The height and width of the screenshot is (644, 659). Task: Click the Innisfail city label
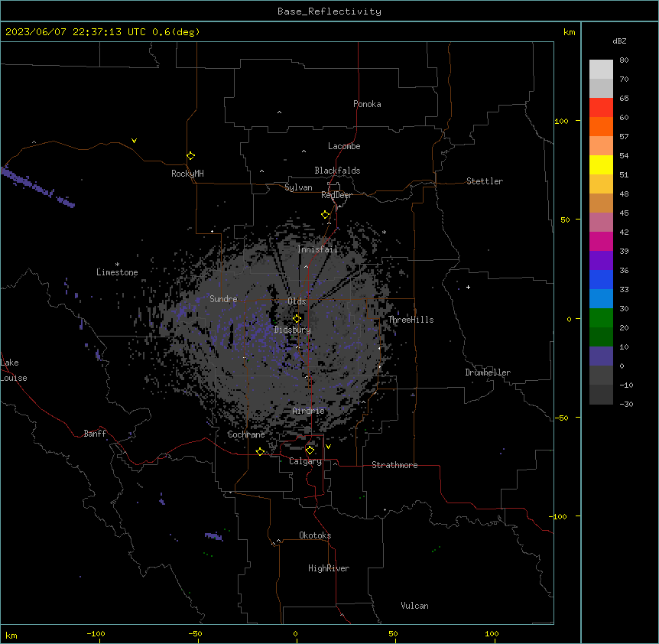[x=317, y=249]
